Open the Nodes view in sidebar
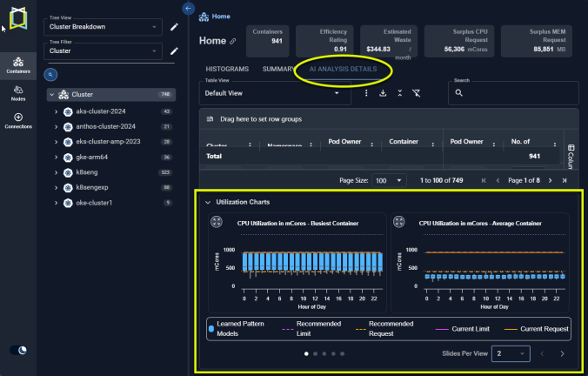 coord(18,94)
